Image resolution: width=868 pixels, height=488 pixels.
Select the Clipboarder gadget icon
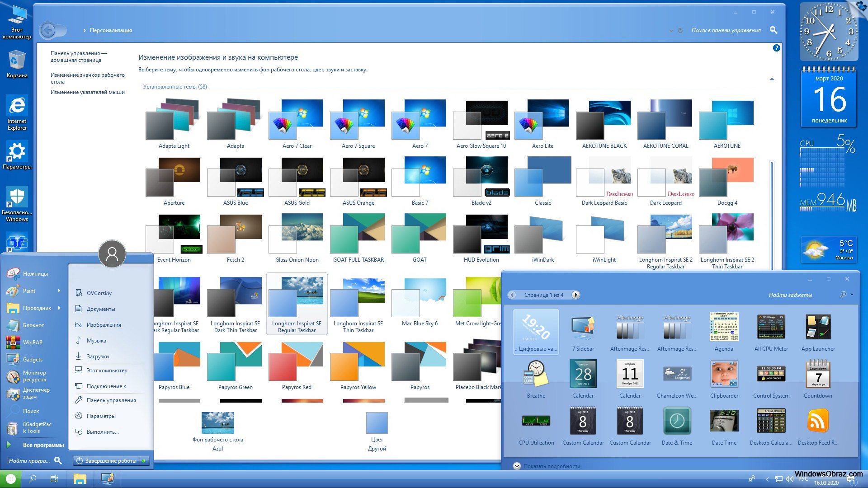click(724, 374)
